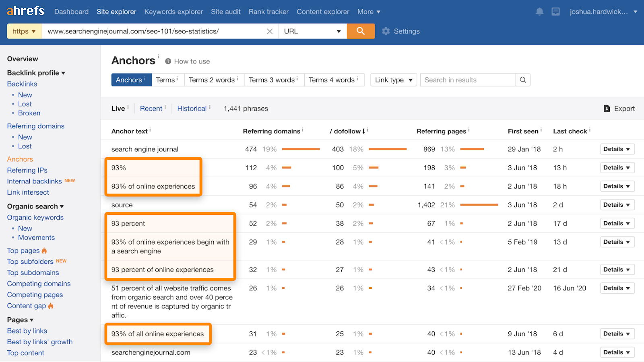
Task: Click the Internal backlinks sidebar link
Action: [x=34, y=181]
